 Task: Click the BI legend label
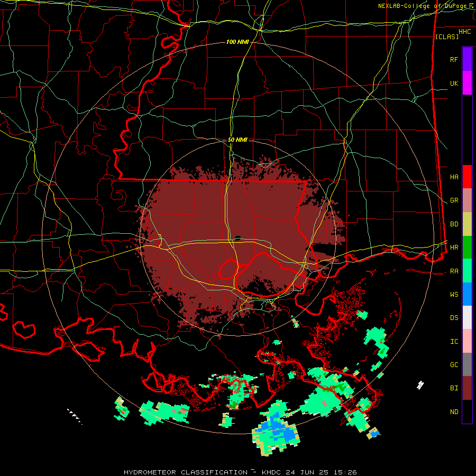[454, 388]
